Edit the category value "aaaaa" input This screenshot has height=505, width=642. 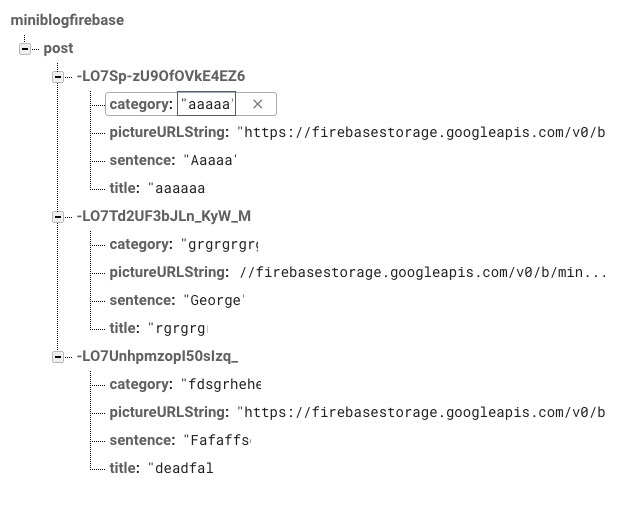[x=206, y=104]
